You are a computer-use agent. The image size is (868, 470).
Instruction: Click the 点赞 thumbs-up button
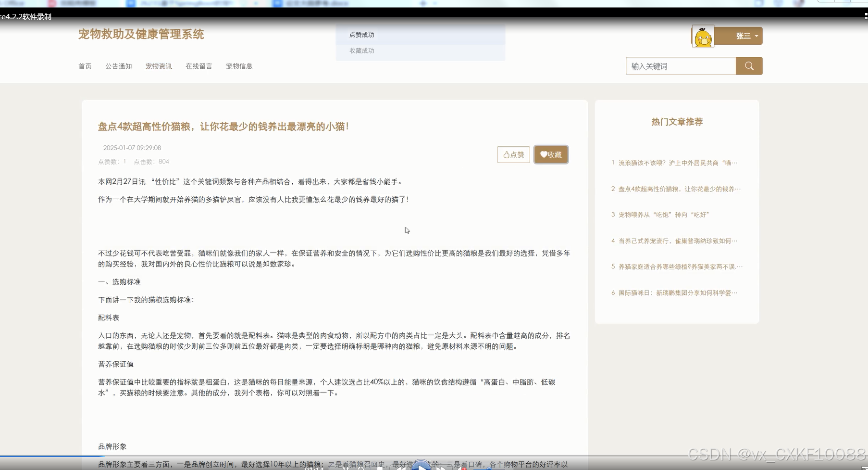(513, 154)
